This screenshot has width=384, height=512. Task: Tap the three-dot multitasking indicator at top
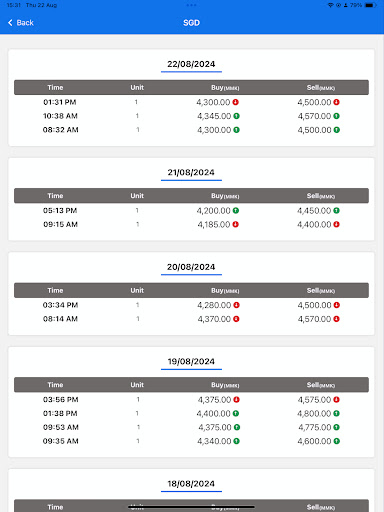[x=191, y=5]
